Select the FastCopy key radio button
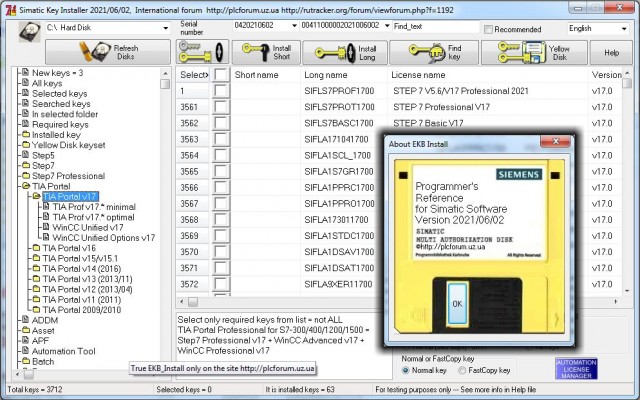The width and height of the screenshot is (640, 400). coord(462,371)
